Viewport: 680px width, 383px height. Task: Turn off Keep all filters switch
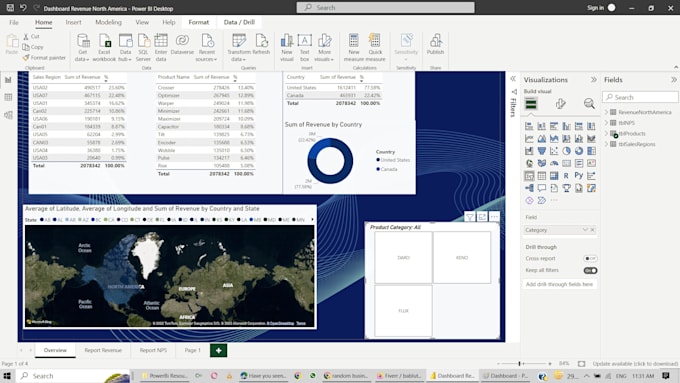click(x=590, y=270)
